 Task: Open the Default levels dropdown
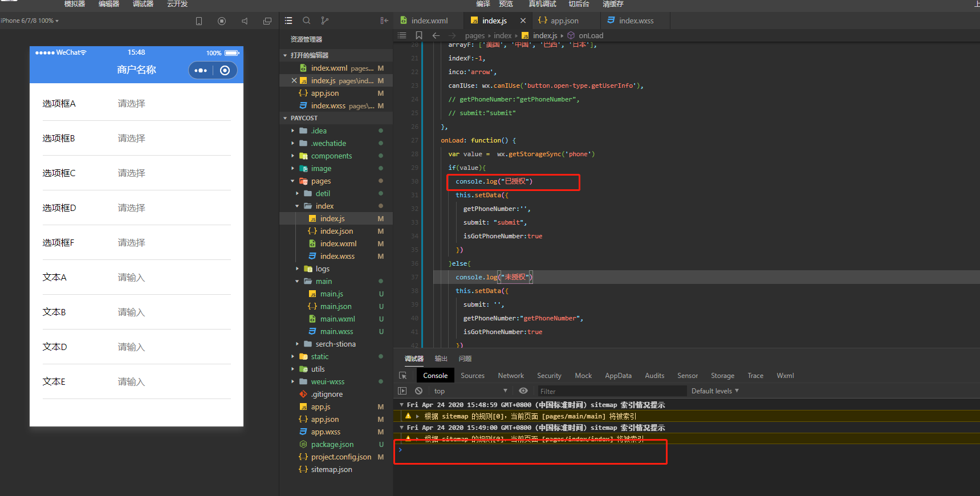pos(715,391)
